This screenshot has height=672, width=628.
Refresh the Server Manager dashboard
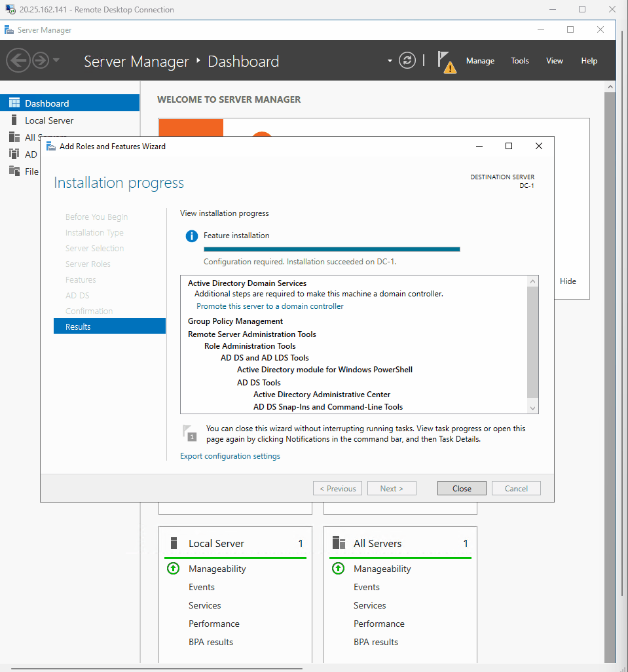(x=407, y=60)
